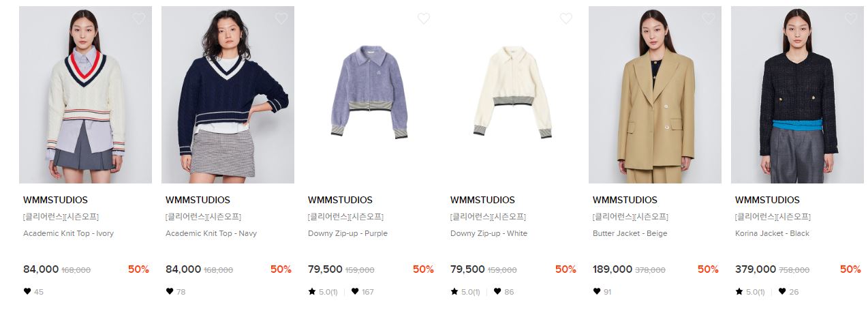
Task: Select the navy knit top product image
Action: coord(228,95)
